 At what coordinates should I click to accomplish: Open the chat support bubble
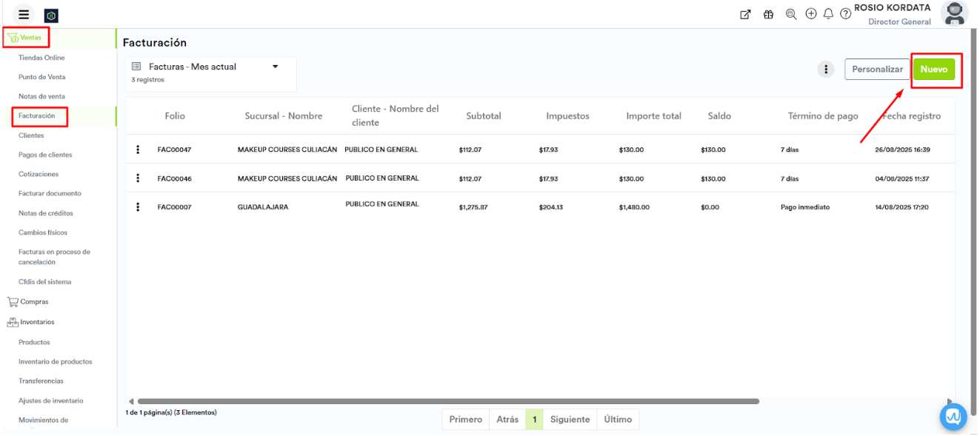point(953,417)
